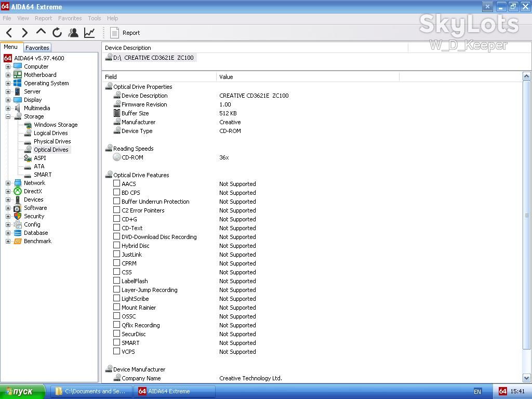
Task: Expand the Software tree node
Action: [x=8, y=208]
